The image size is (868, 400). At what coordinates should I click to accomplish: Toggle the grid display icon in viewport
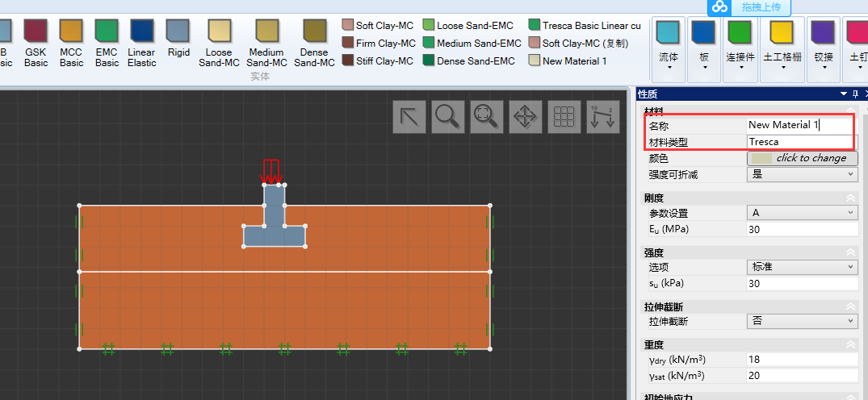564,117
